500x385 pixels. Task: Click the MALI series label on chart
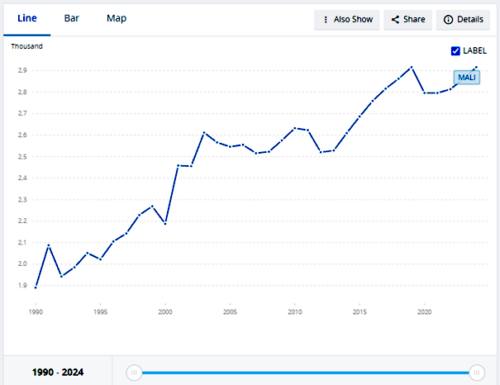point(467,77)
